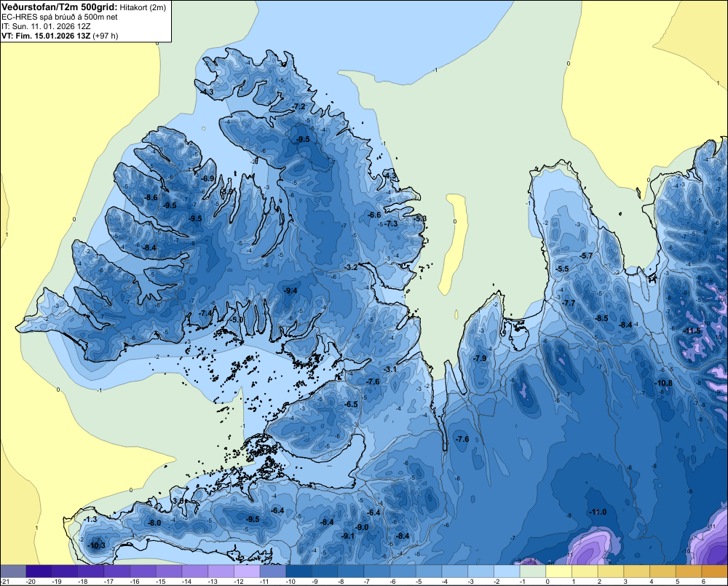Click the -11.0 temperature label on map
The width and height of the screenshot is (728, 586).
(x=598, y=512)
